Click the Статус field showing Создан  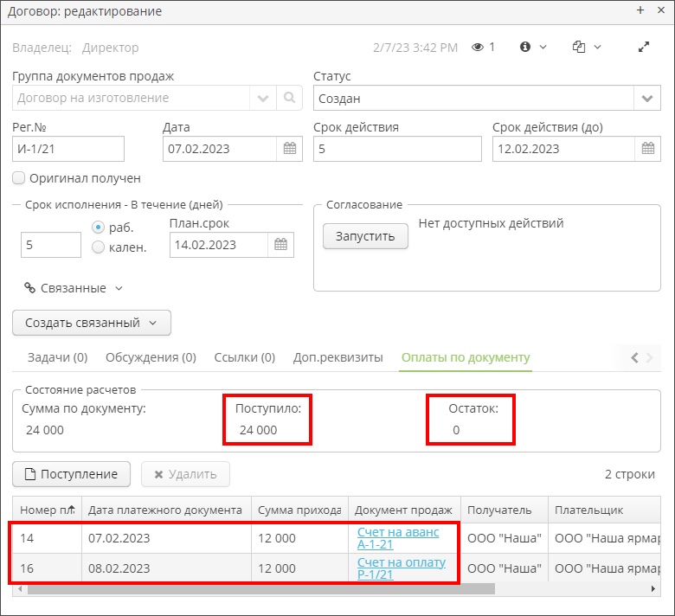[x=473, y=98]
